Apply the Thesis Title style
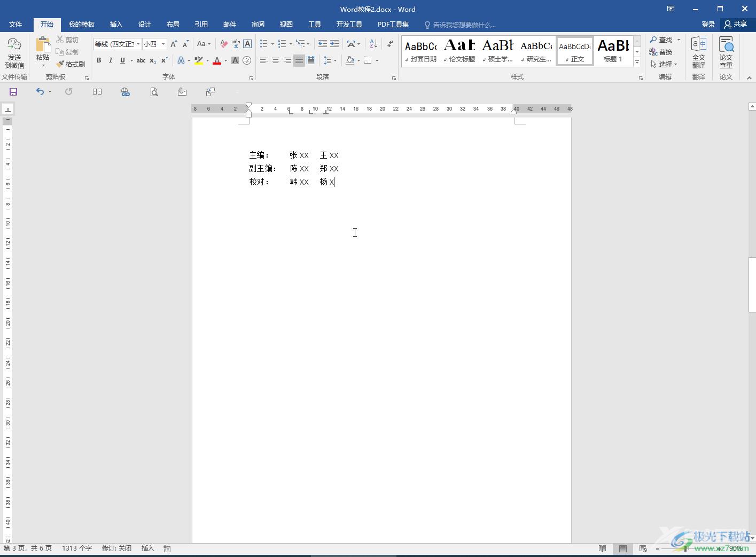Image resolution: width=756 pixels, height=557 pixels. point(459,51)
